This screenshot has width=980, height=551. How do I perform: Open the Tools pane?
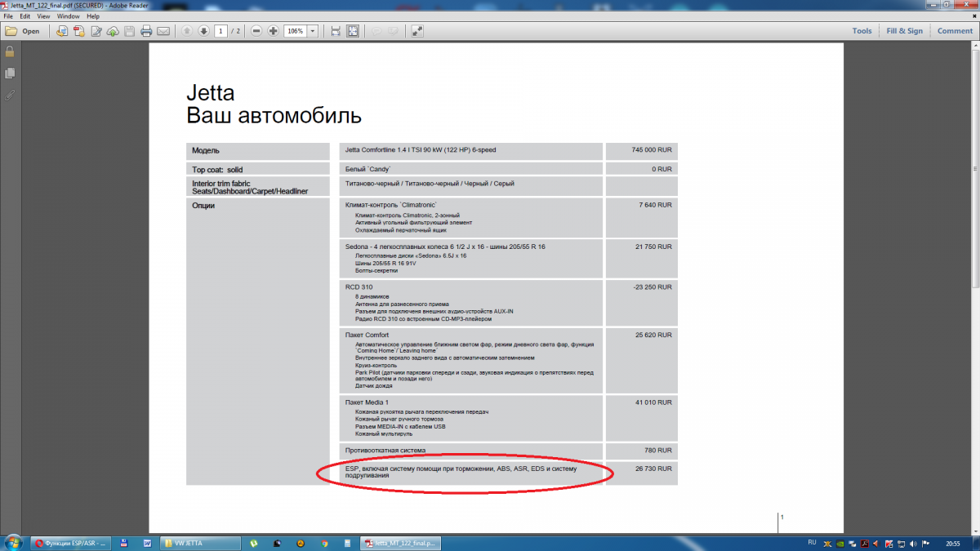pos(862,31)
